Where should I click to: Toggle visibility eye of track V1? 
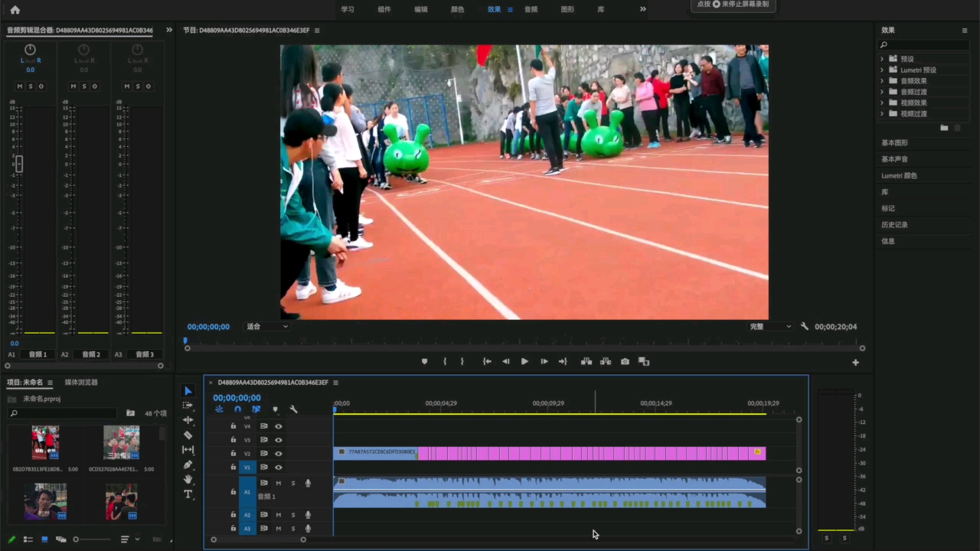279,468
